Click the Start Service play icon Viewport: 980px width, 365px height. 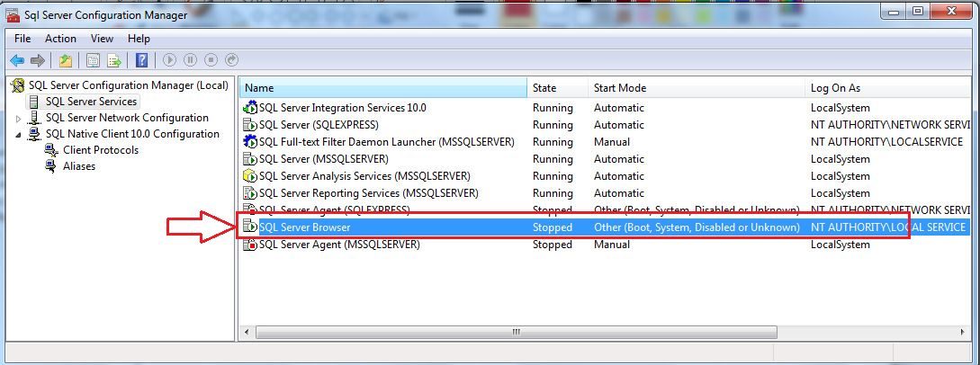click(x=169, y=60)
